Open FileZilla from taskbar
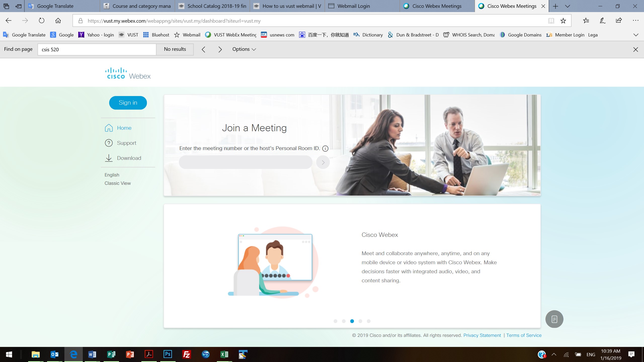Image resolution: width=644 pixels, height=362 pixels. (x=186, y=354)
